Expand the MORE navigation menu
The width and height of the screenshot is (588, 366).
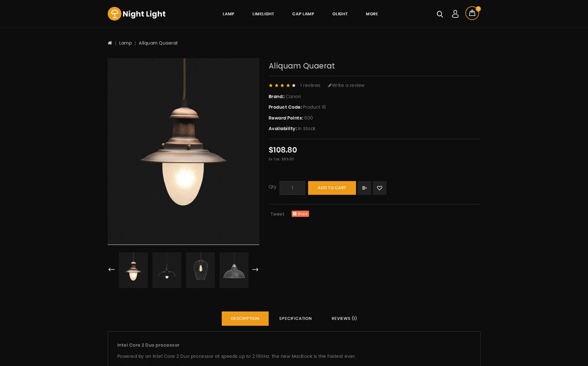pyautogui.click(x=372, y=14)
